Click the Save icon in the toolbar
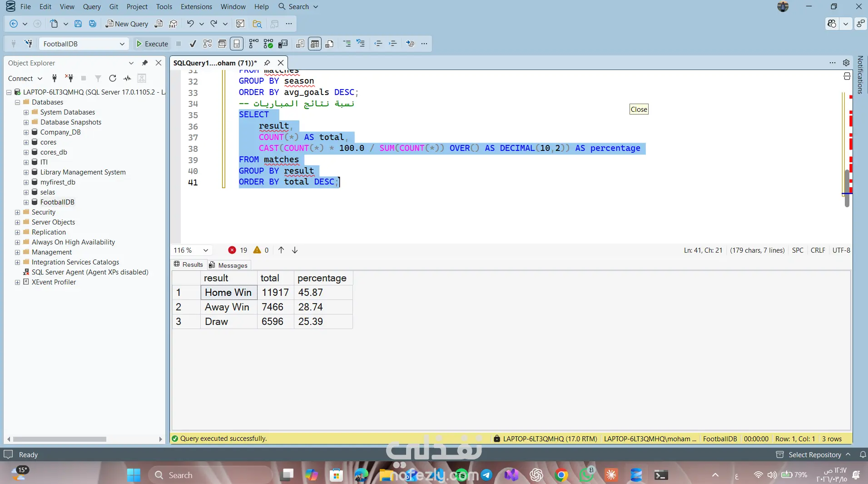 click(x=78, y=24)
